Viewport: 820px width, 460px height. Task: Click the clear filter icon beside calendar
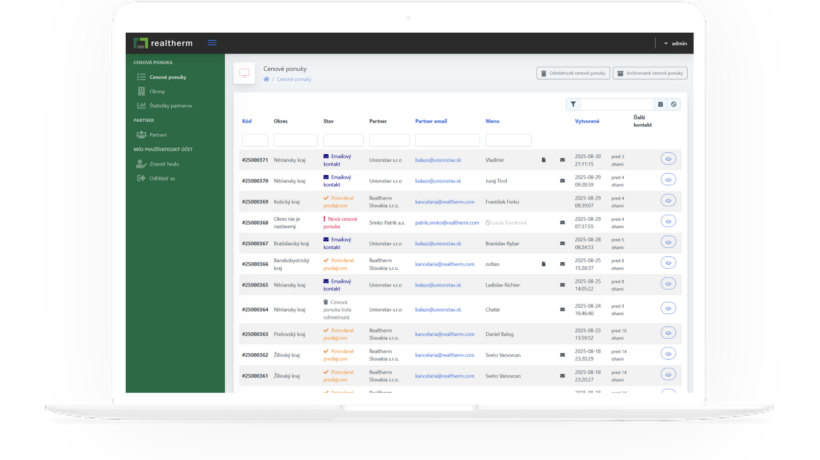(x=674, y=104)
